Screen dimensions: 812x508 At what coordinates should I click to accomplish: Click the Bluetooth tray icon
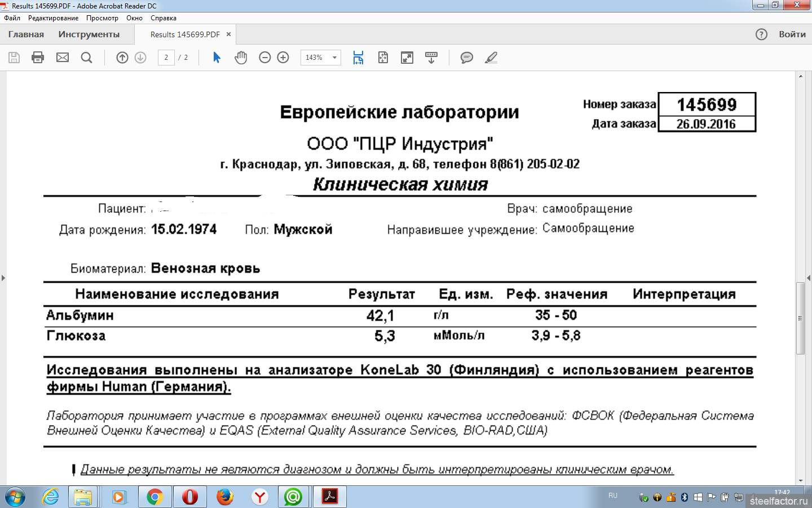click(x=684, y=497)
